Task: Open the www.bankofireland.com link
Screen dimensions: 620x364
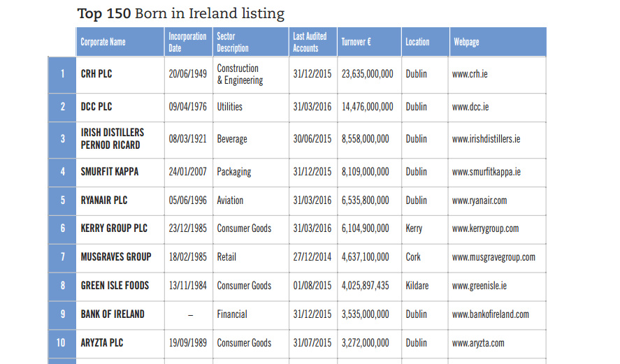Action: click(x=490, y=314)
